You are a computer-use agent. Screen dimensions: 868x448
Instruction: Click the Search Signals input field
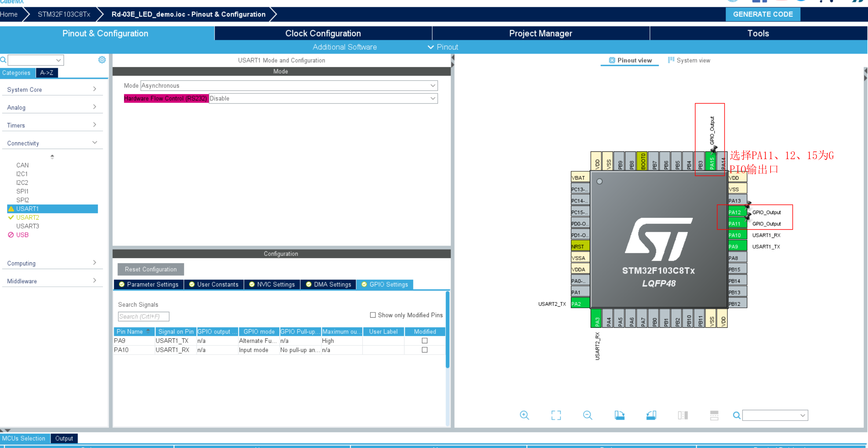(x=144, y=316)
